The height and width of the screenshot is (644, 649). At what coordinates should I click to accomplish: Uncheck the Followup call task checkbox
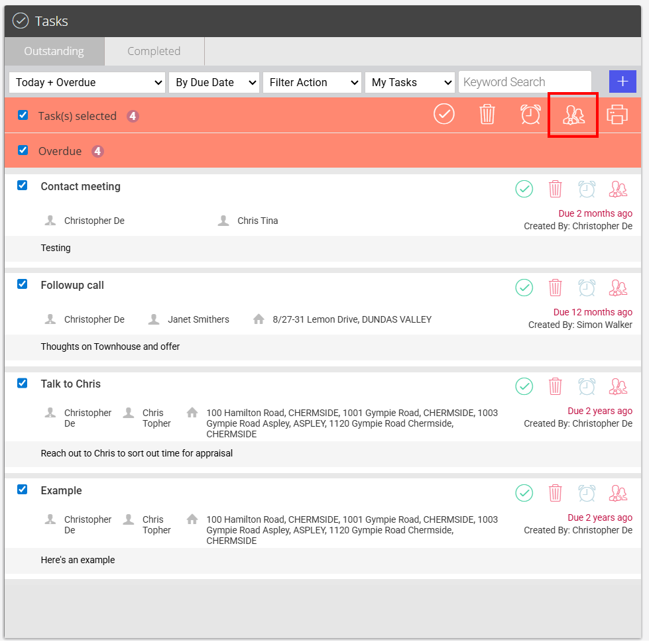pyautogui.click(x=22, y=284)
